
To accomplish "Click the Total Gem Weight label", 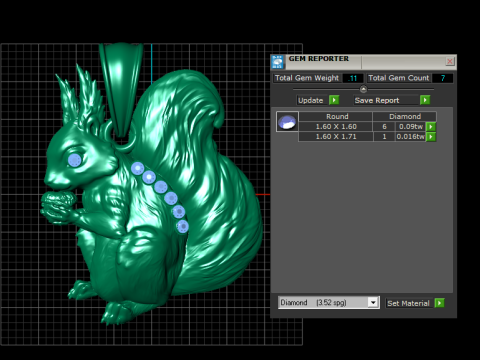I will point(307,78).
